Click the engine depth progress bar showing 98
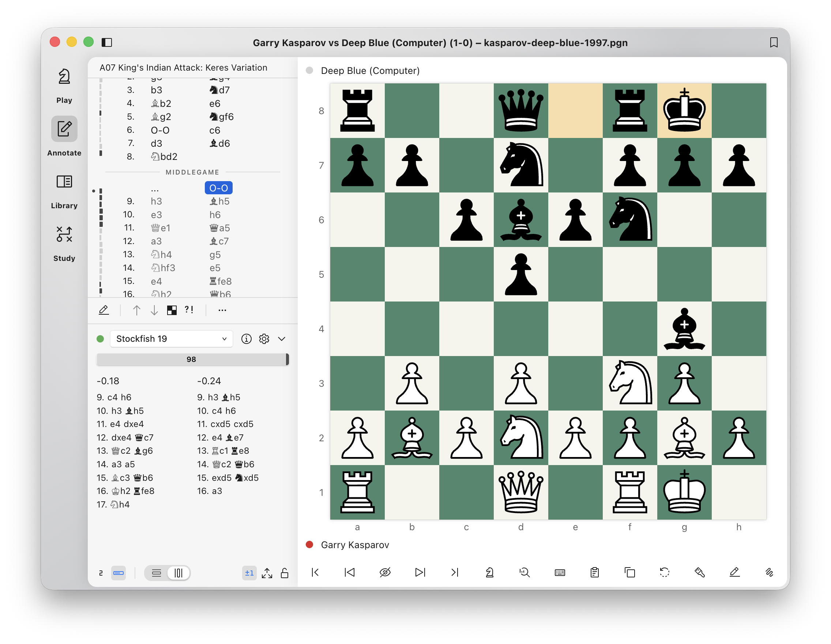 192,359
